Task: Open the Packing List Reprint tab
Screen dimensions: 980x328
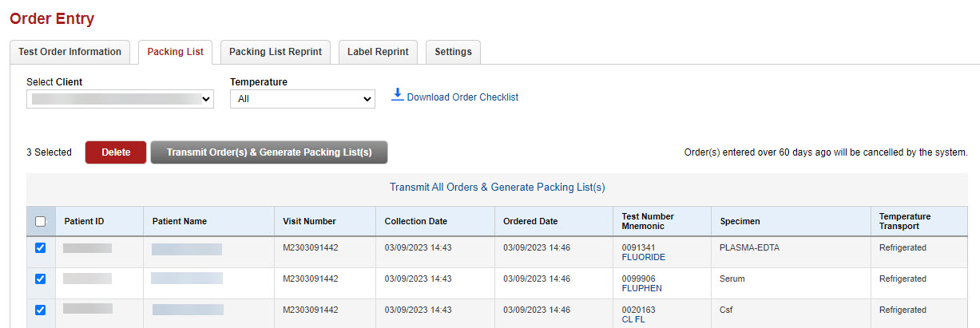Action: 275,52
